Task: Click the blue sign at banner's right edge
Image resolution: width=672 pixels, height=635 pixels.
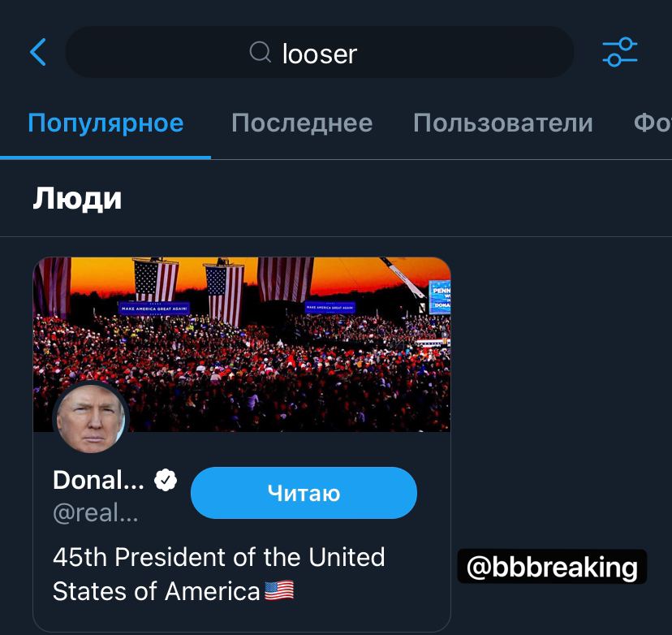Action: point(440,298)
